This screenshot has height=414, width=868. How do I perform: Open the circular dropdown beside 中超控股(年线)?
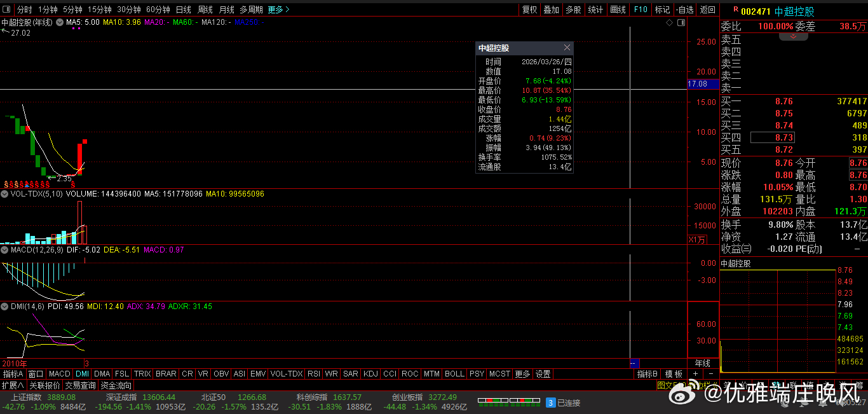tap(60, 22)
